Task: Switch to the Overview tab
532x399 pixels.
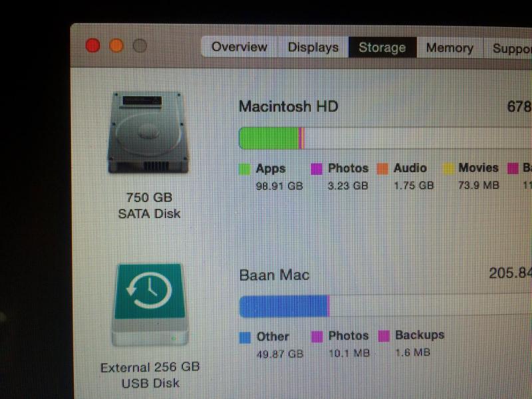Action: pos(239,47)
